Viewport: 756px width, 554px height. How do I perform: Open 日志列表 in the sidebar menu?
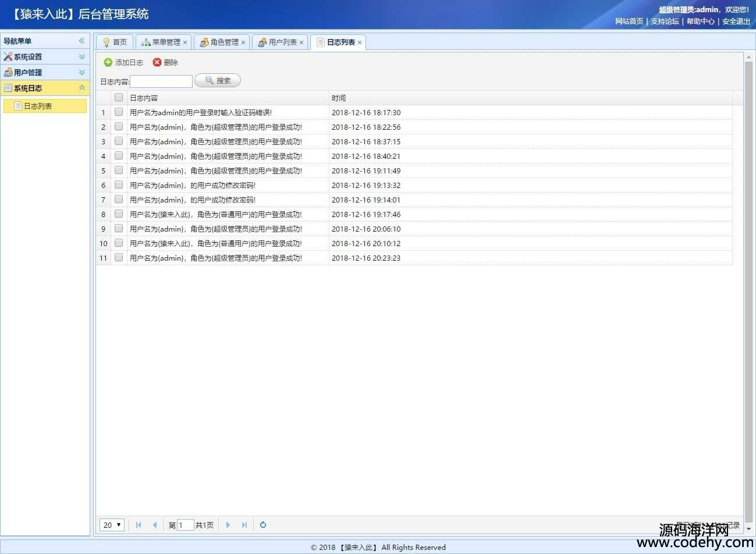tap(45, 106)
